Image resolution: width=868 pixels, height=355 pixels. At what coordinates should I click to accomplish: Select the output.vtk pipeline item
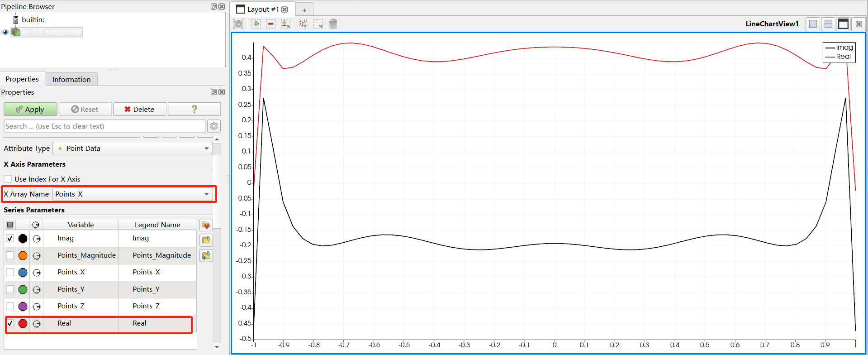pyautogui.click(x=47, y=32)
